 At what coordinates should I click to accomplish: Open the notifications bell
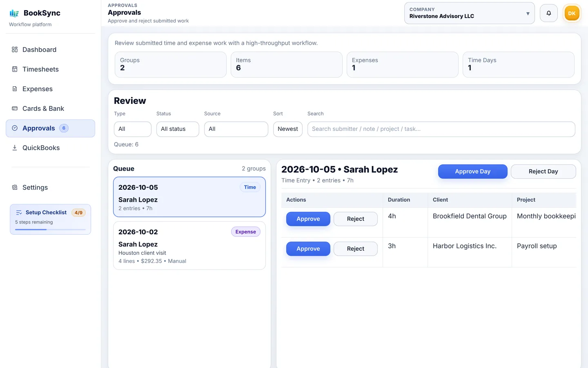pos(549,13)
